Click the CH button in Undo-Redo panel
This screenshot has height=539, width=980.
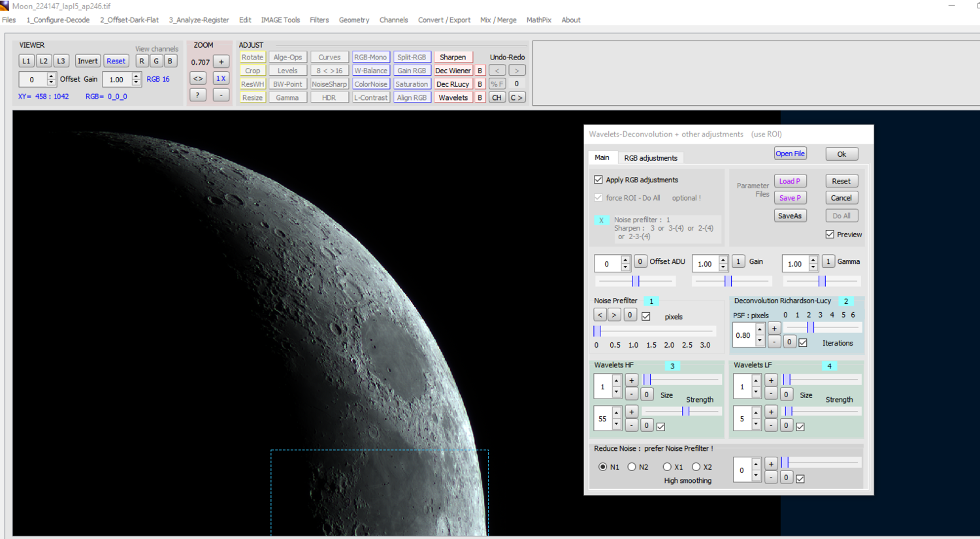coord(497,97)
